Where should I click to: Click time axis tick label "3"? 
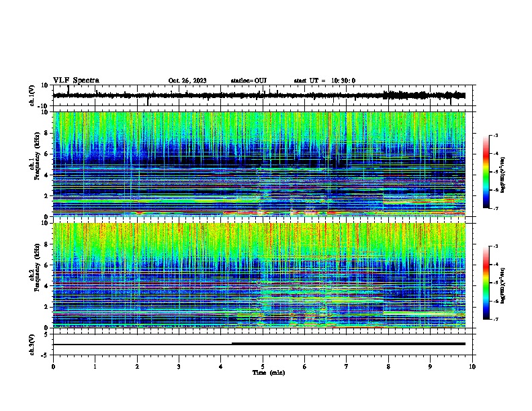(x=179, y=367)
